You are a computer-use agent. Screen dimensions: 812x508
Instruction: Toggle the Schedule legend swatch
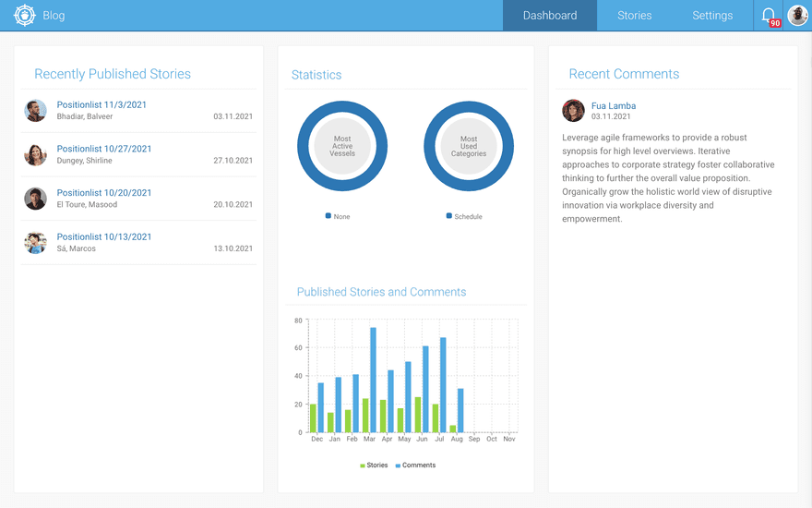449,215
